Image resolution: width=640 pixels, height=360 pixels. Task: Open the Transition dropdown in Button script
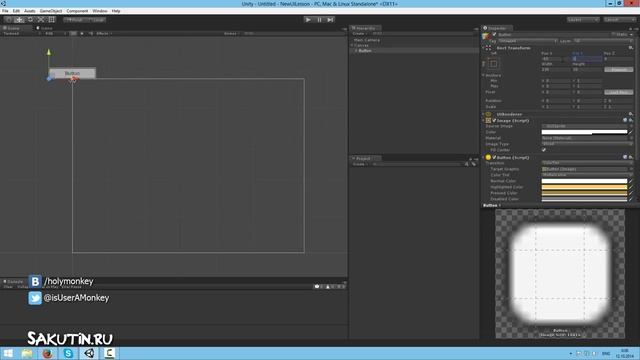pyautogui.click(x=587, y=163)
